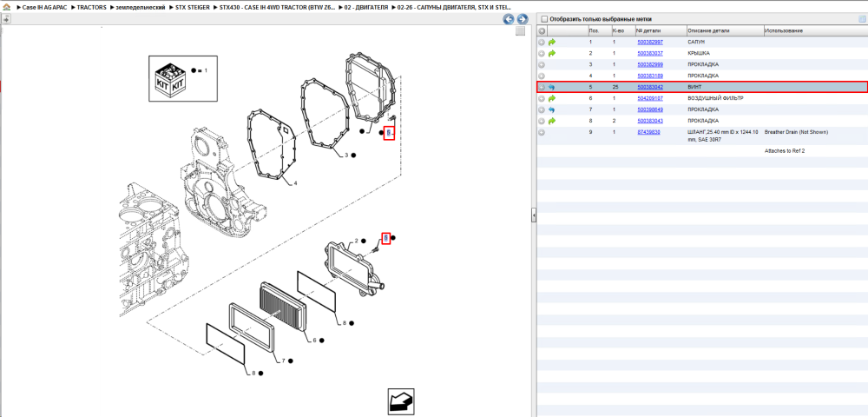Click blue arrow on ВИНТ row

click(x=552, y=87)
